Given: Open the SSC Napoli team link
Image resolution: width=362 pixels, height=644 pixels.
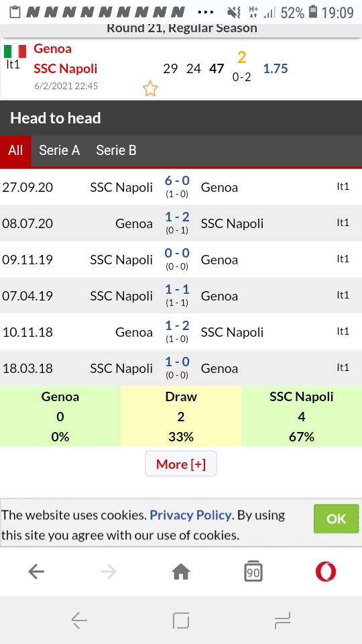Looking at the screenshot, I should pos(66,68).
